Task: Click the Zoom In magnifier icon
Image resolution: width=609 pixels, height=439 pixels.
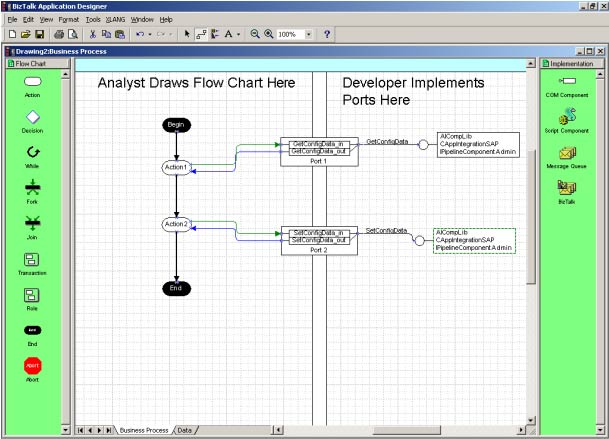Action: [x=268, y=34]
